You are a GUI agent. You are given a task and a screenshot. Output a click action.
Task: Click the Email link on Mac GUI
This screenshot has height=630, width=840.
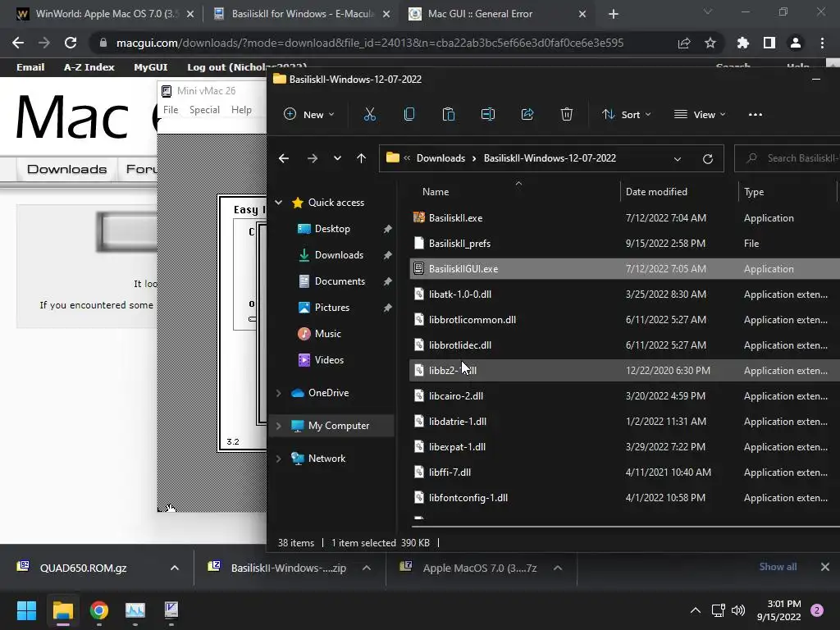[30, 67]
